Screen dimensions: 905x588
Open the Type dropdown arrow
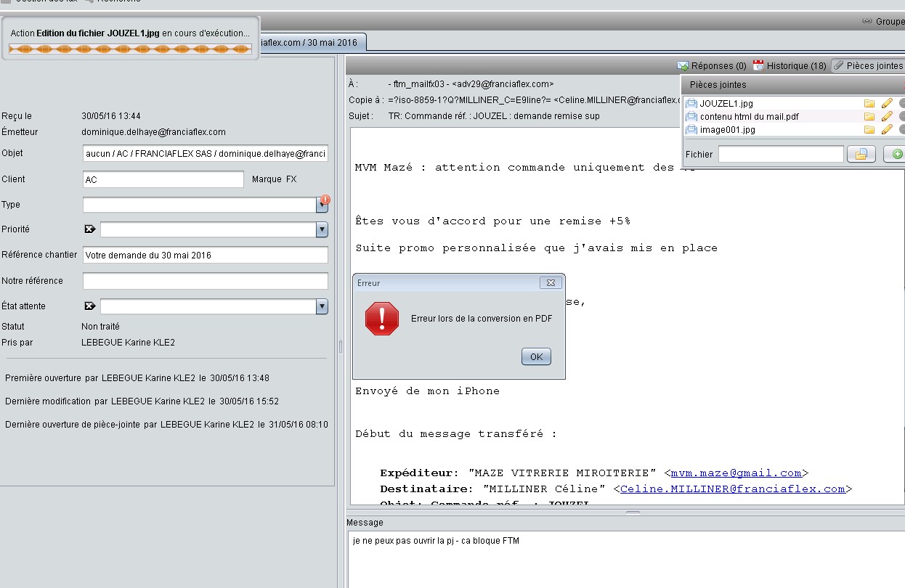321,206
